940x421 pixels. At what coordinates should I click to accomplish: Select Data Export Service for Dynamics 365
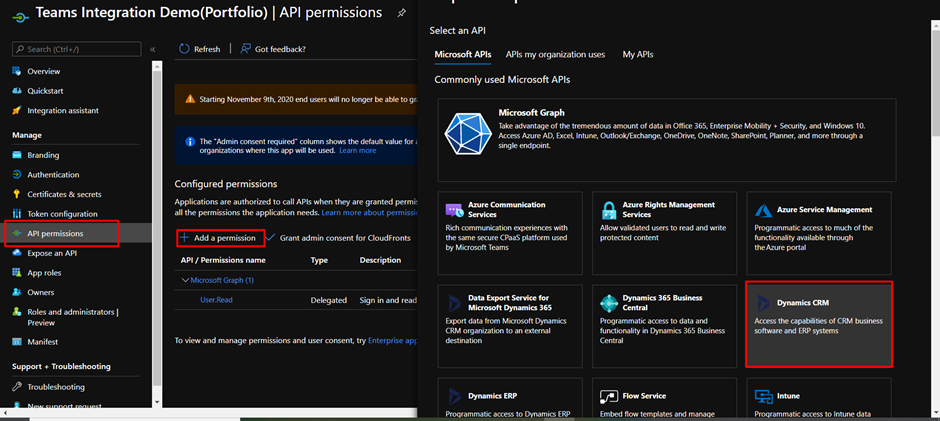510,326
